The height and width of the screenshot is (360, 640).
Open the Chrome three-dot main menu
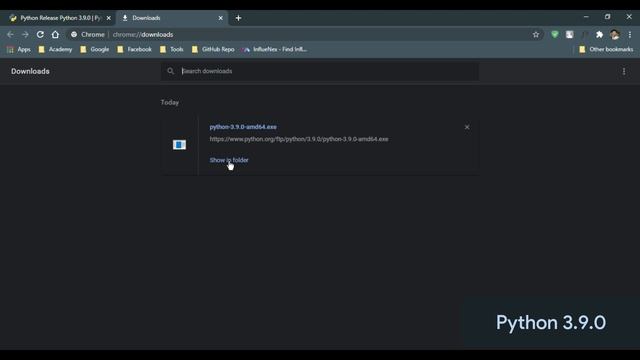pos(630,35)
